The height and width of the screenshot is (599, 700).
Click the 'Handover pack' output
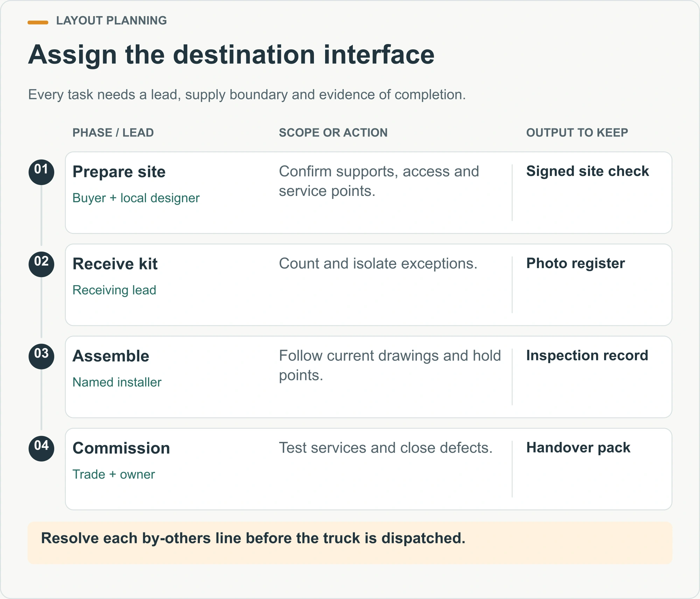(578, 448)
